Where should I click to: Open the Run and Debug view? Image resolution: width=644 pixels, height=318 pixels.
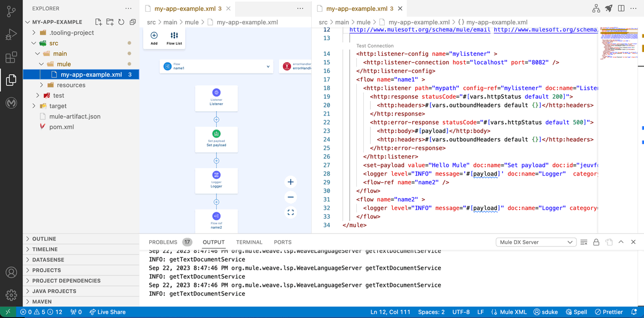tap(11, 34)
